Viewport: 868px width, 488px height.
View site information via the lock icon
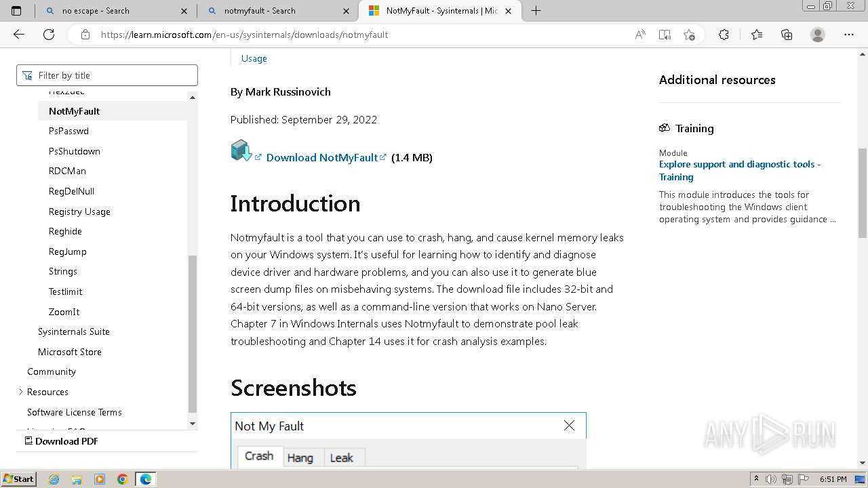pos(85,35)
